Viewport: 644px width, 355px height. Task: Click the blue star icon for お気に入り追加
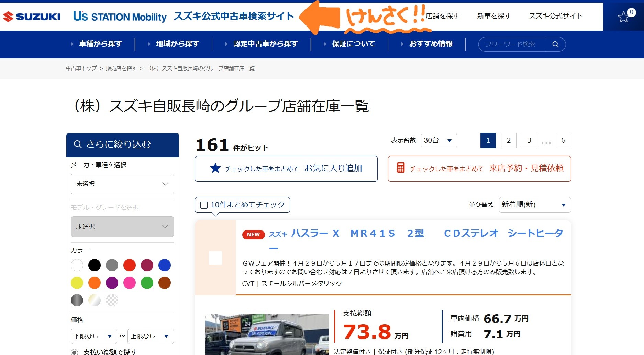coord(215,168)
